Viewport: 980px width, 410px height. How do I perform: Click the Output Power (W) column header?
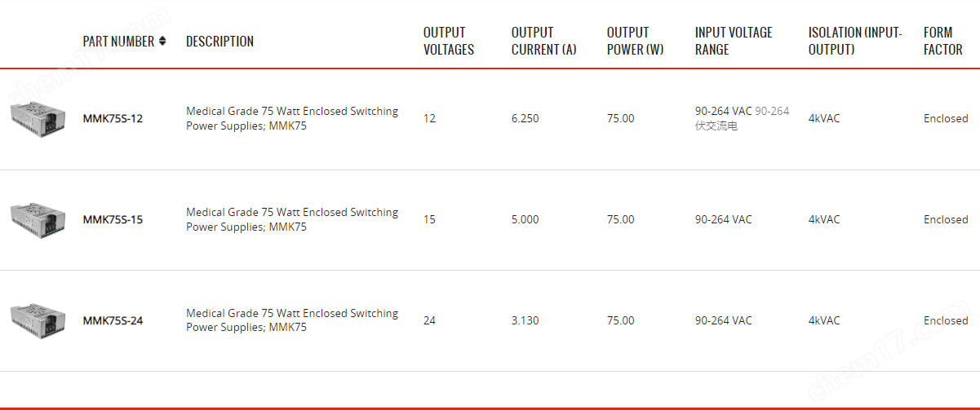[636, 41]
